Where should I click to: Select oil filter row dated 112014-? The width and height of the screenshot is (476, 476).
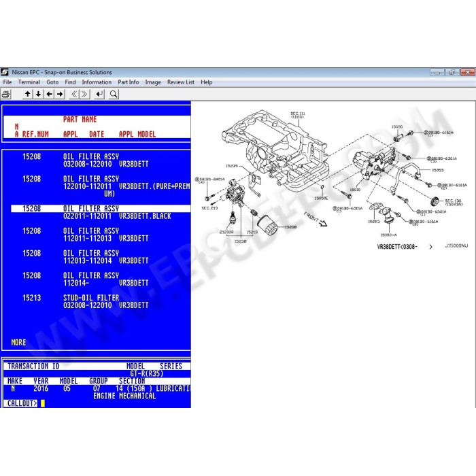pyautogui.click(x=101, y=279)
